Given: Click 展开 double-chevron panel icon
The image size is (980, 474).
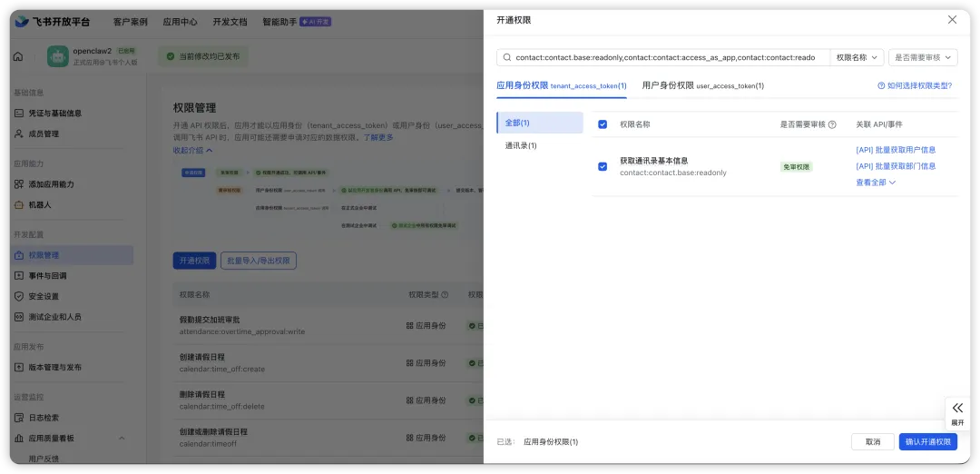Looking at the screenshot, I should coord(957,408).
